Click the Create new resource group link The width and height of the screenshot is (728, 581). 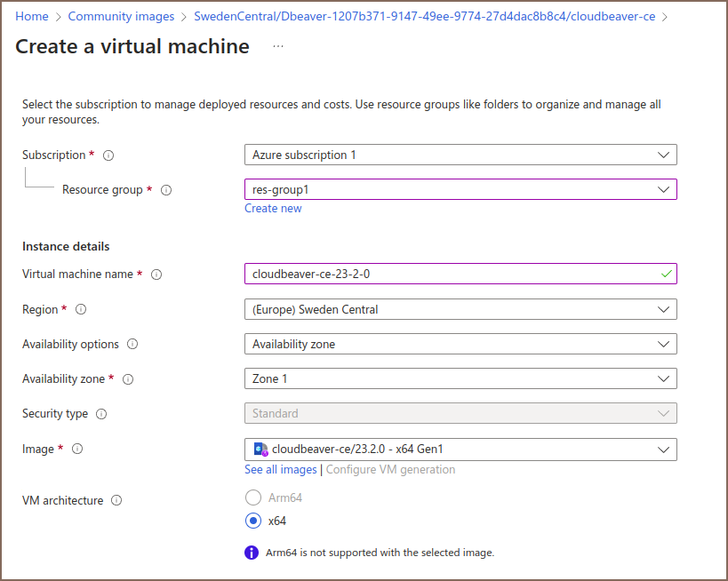coord(273,209)
